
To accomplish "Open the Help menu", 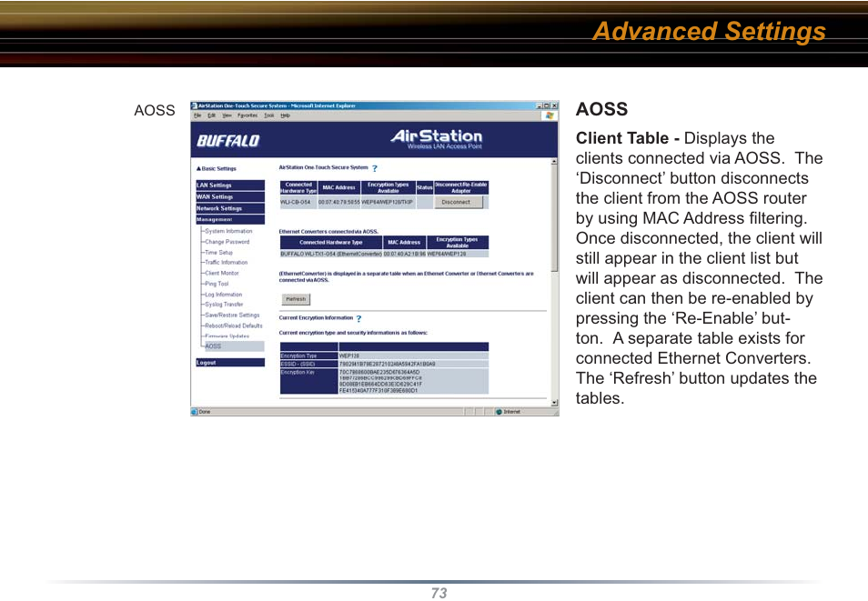I will coord(285,115).
